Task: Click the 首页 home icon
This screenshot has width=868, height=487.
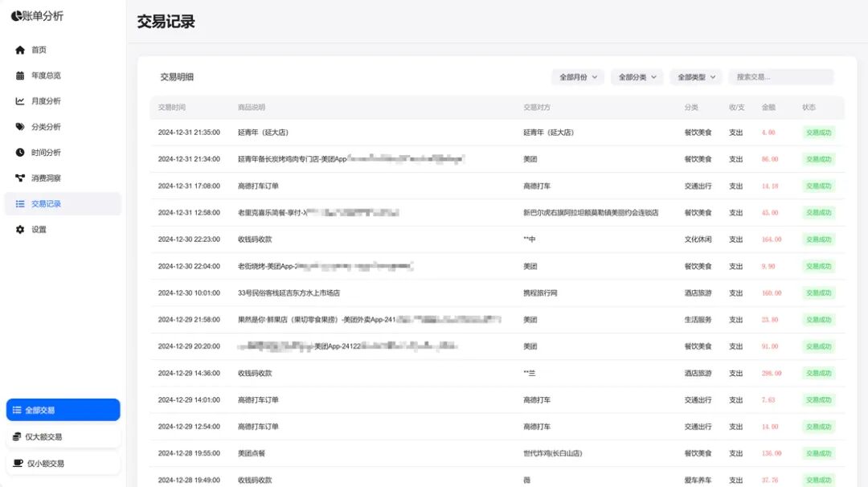Action: pyautogui.click(x=20, y=50)
